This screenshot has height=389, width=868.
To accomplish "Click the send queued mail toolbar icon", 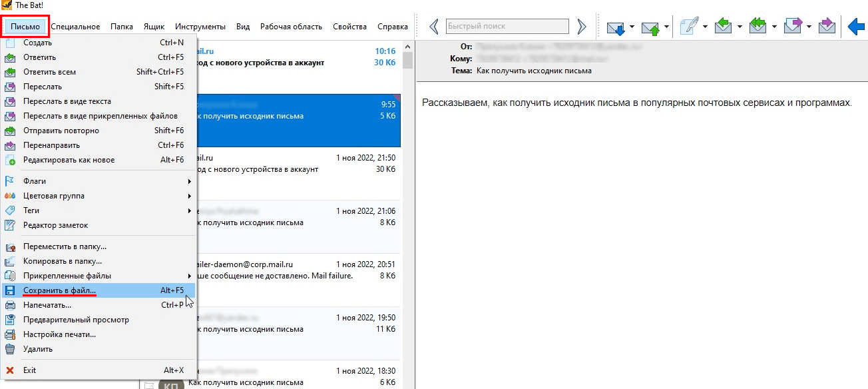I will [650, 27].
